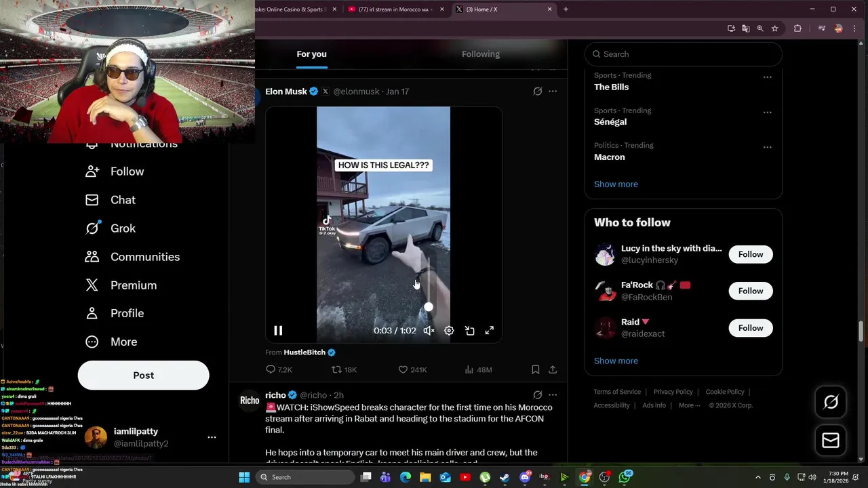
Task: Open the @elonmusk handle link
Action: tap(356, 91)
